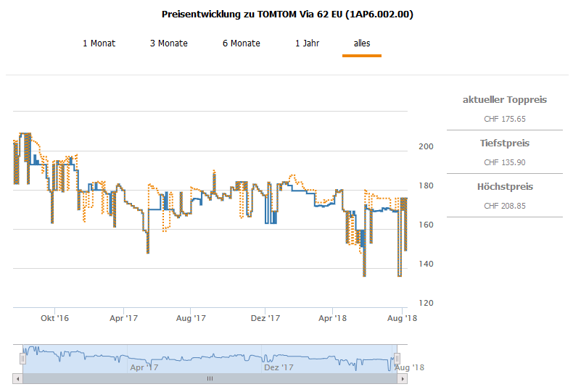Click the 'Okt '16' x-axis label
573x392 pixels.
(x=54, y=318)
